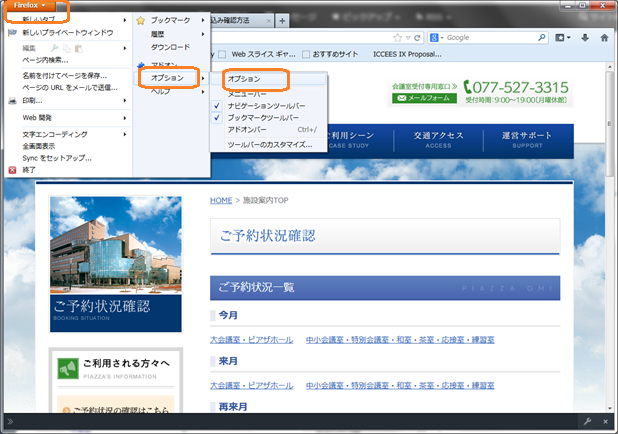Screen dimensions: 618x434
Task: Expand the Web 開発 submenu arrow
Action: coord(125,118)
